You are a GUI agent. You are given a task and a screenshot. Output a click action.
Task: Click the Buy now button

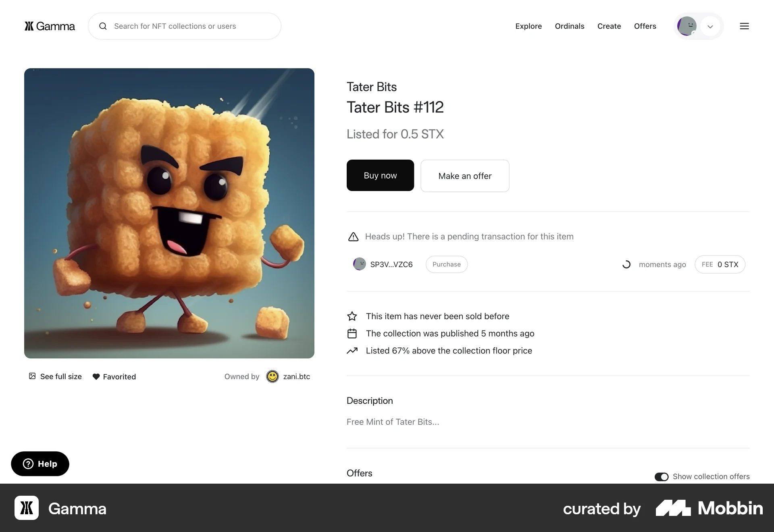[380, 175]
